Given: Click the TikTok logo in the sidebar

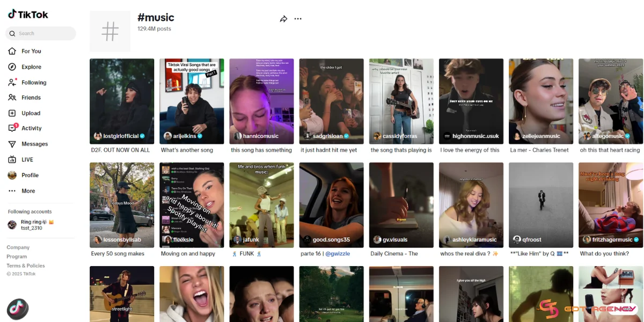Looking at the screenshot, I should tap(28, 14).
